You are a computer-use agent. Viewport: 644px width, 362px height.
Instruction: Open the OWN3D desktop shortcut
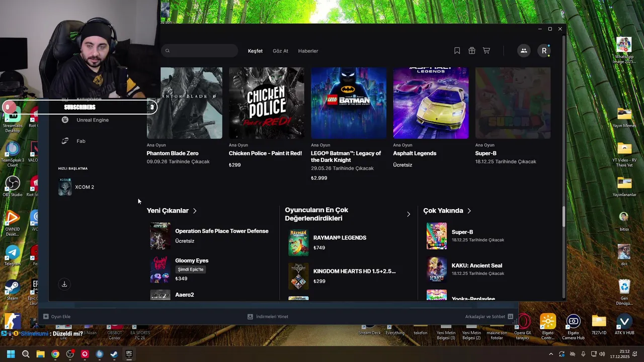tap(12, 223)
